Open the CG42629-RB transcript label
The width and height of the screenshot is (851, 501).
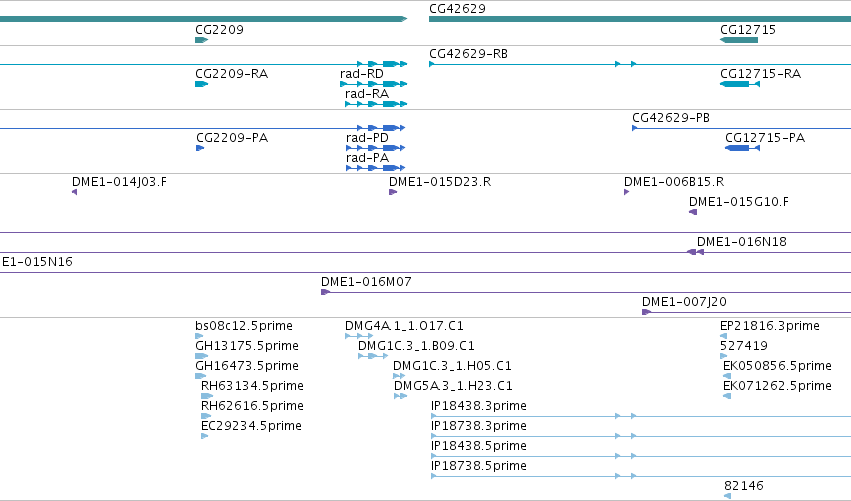pos(468,54)
